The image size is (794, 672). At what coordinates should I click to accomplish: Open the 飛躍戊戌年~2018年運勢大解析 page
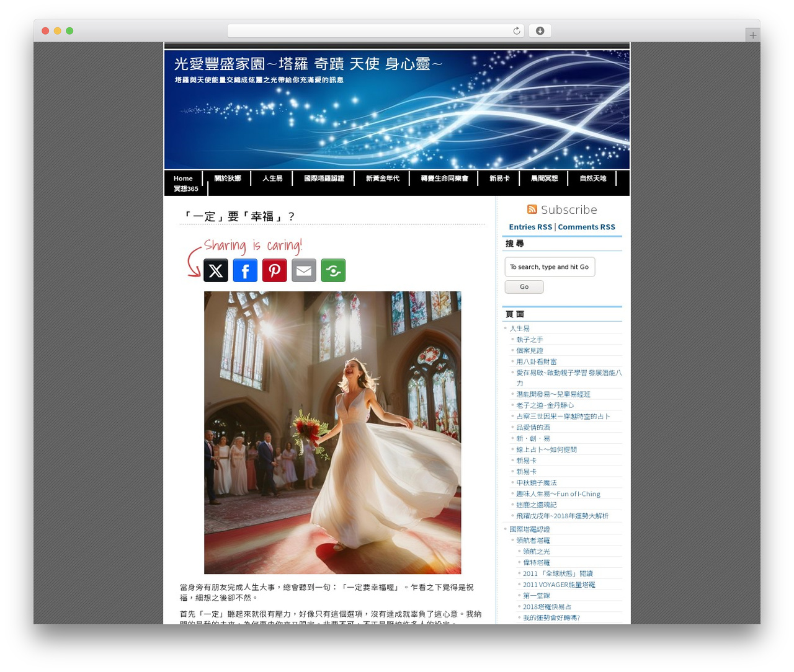[563, 516]
